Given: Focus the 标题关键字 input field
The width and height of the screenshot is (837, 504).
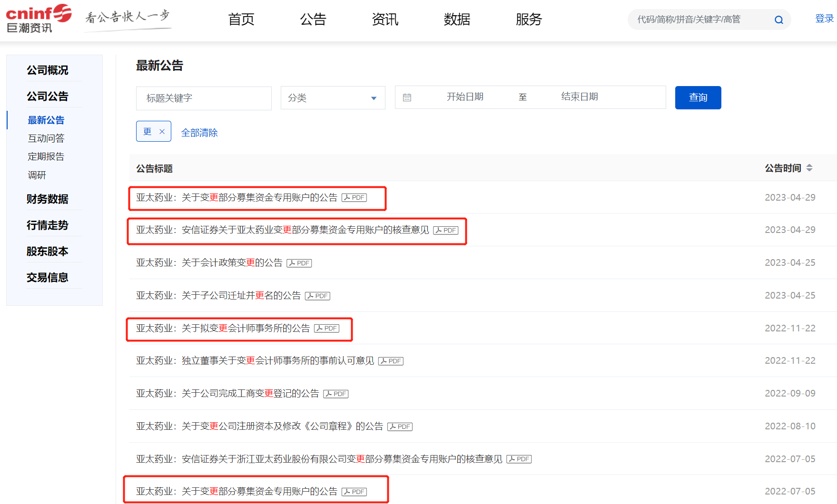Looking at the screenshot, I should point(204,98).
